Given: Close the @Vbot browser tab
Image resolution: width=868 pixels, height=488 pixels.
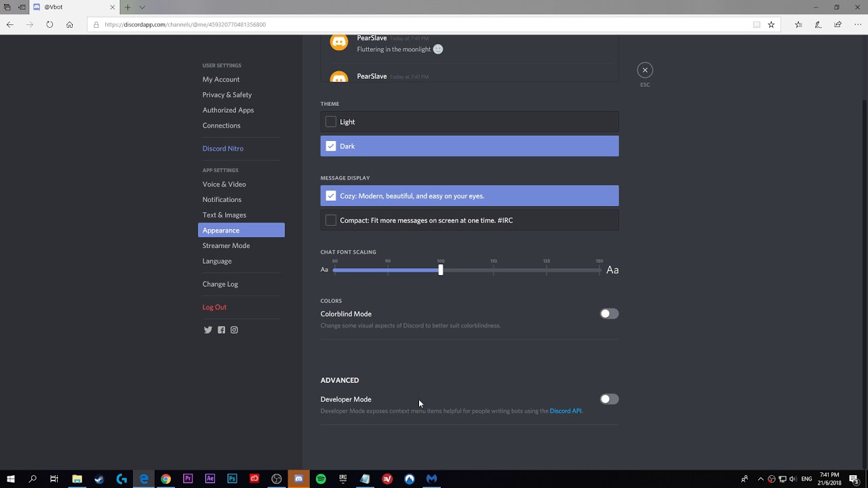Looking at the screenshot, I should click(x=113, y=7).
